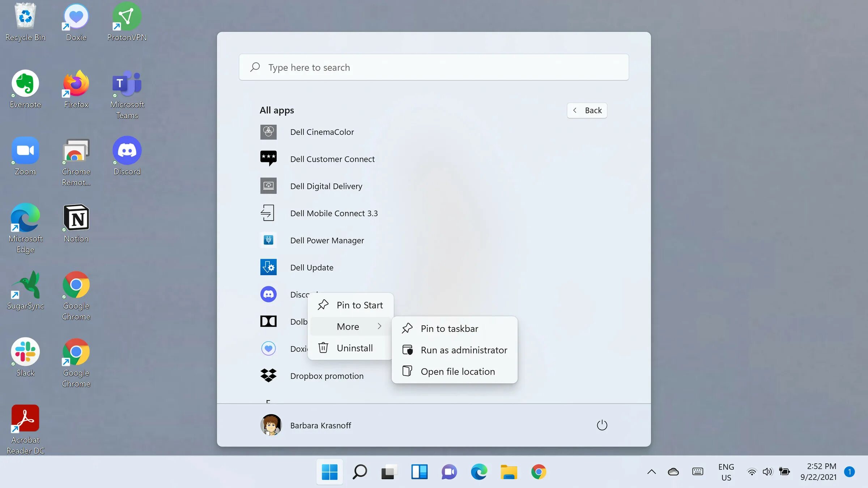Image resolution: width=868 pixels, height=488 pixels.
Task: Open File Explorer from taskbar
Action: 509,472
